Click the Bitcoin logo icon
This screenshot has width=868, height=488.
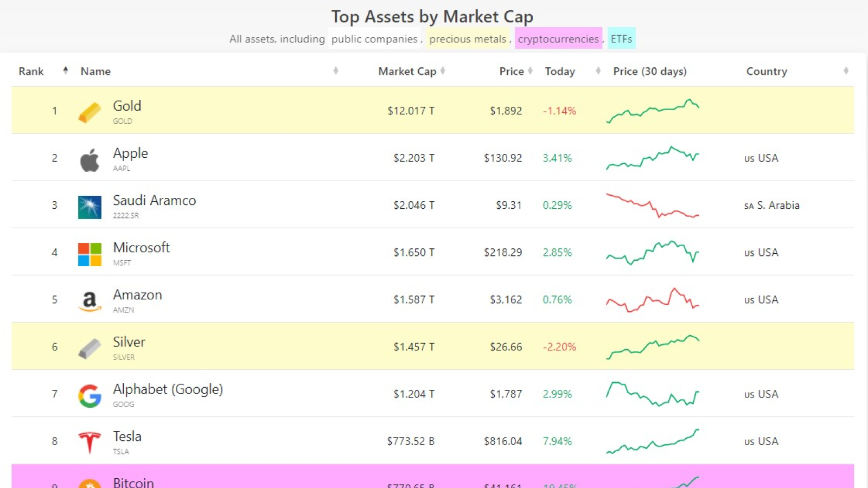pyautogui.click(x=90, y=484)
